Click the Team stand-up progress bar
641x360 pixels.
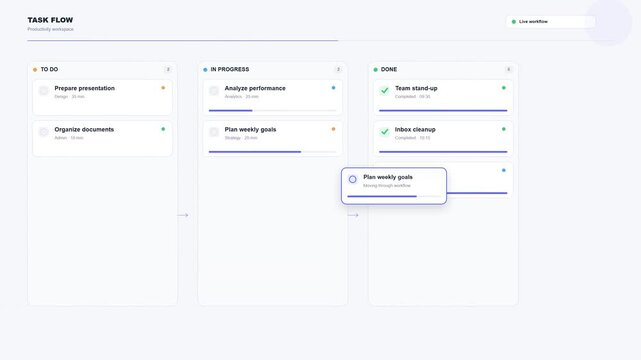[443, 110]
